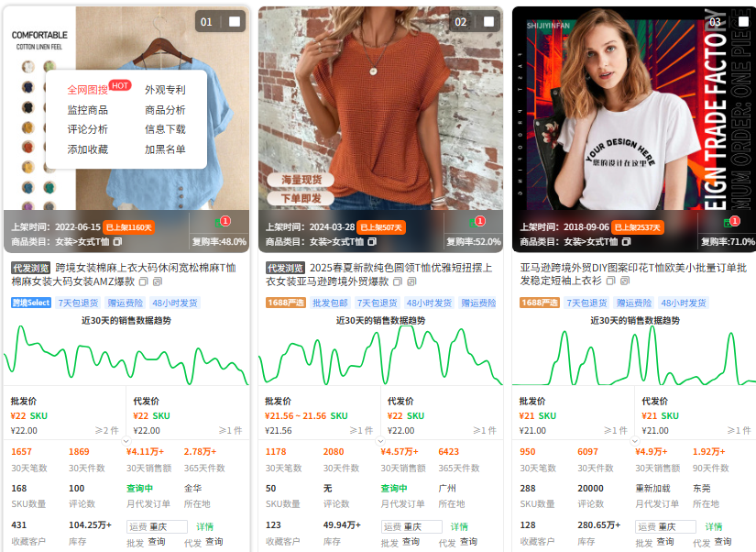The image size is (756, 552).
Task: Expand price details arrow under product 02
Action: (380, 440)
